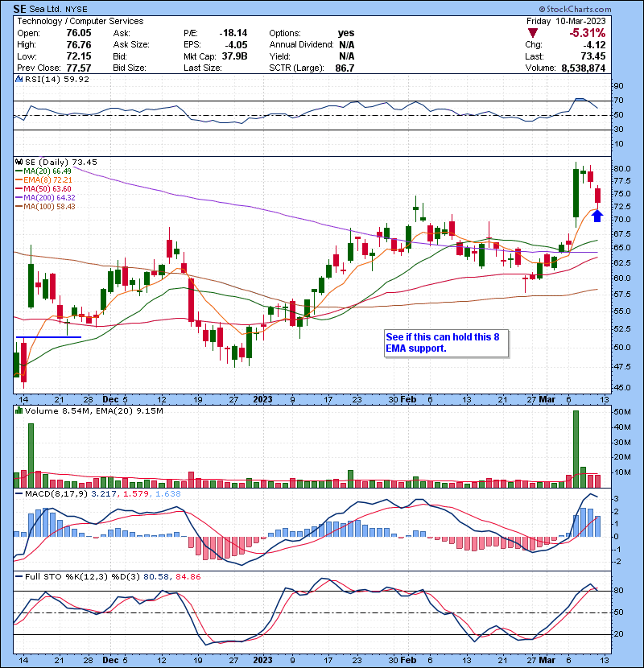Click the stochastic %K value 80.58
Image resolution: width=644 pixels, height=668 pixels.
[155, 576]
